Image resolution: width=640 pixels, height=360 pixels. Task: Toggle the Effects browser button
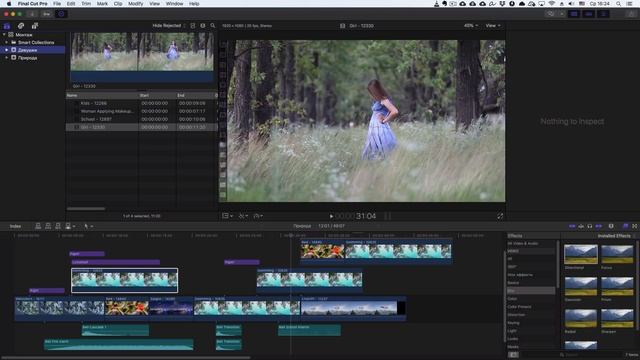[625, 226]
